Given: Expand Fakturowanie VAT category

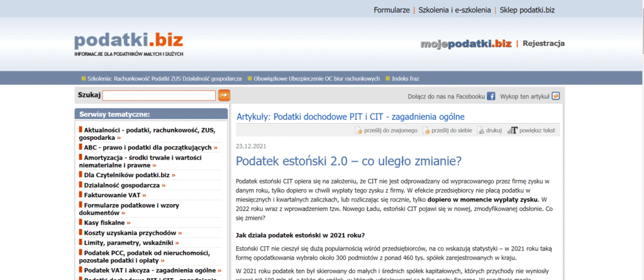Looking at the screenshot, I should pyautogui.click(x=114, y=195).
